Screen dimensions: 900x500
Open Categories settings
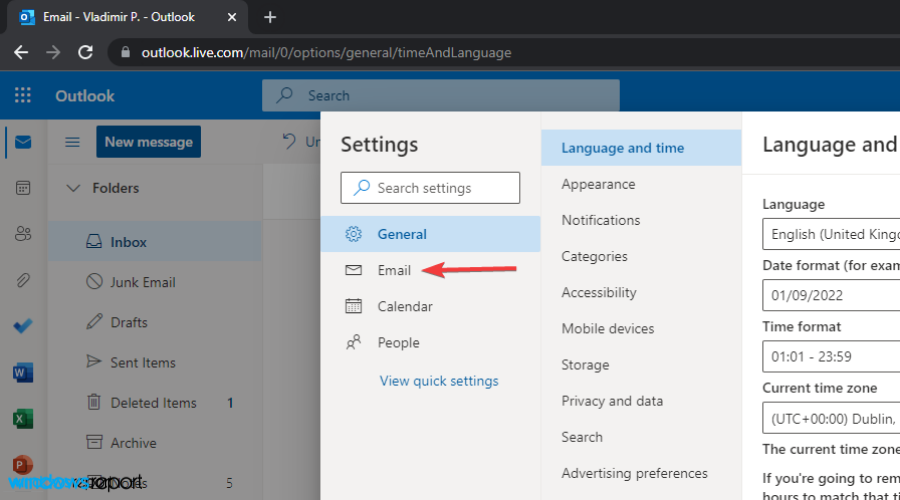click(x=641, y=256)
